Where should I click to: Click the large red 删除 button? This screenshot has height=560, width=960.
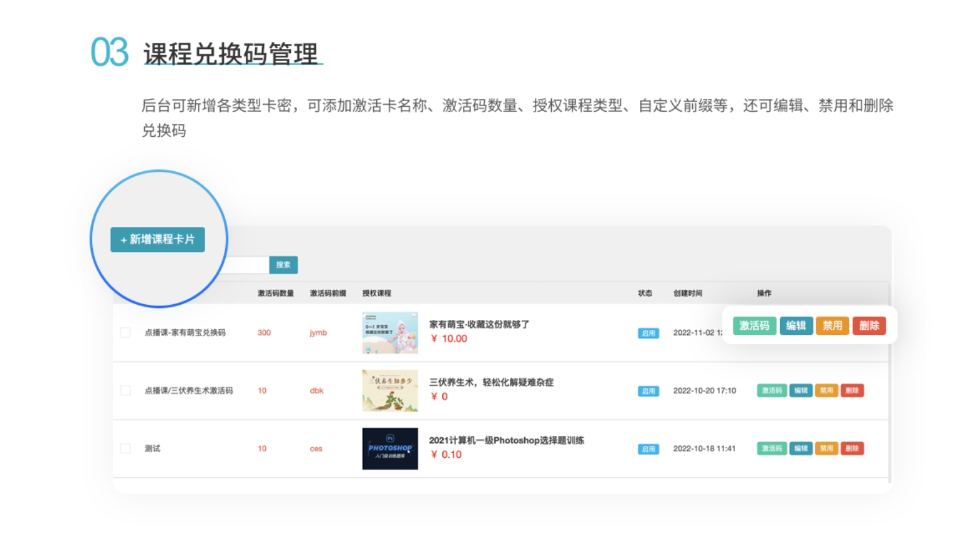tap(868, 325)
